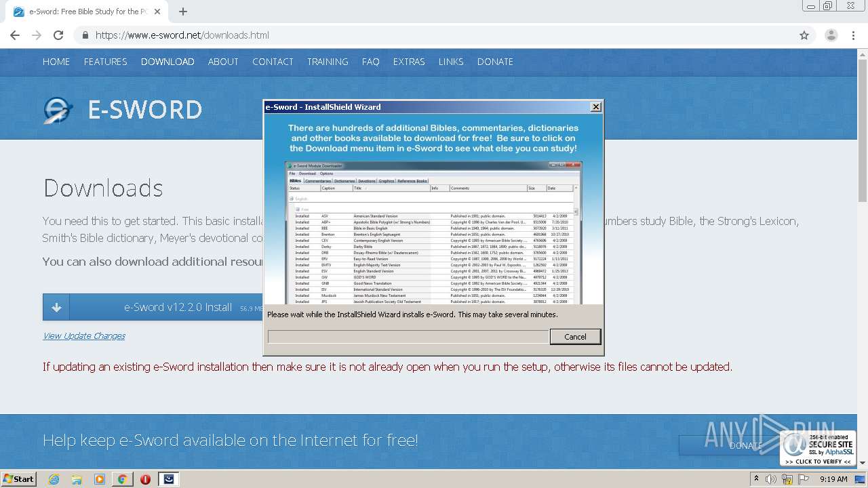Open the DONATE nav item
This screenshot has height=488, width=868.
click(495, 62)
